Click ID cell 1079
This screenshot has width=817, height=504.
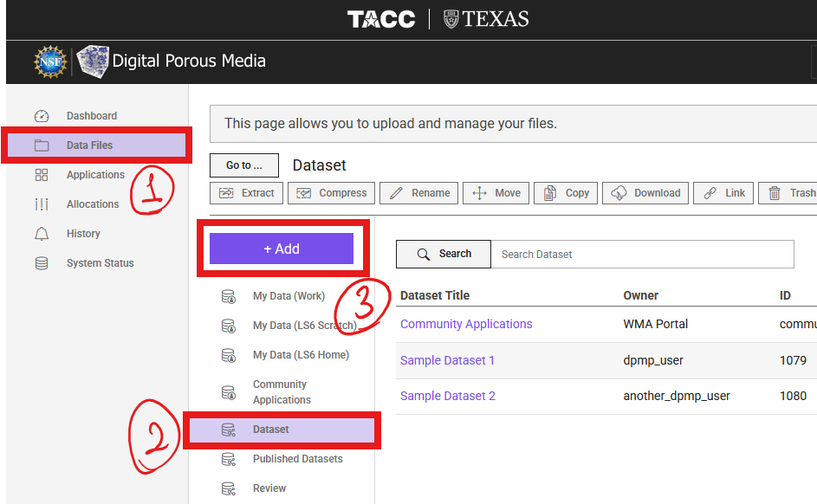click(793, 360)
